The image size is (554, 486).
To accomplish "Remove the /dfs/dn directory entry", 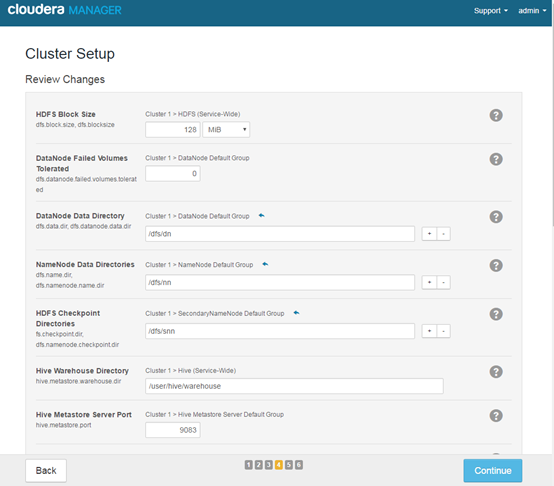I will click(443, 234).
